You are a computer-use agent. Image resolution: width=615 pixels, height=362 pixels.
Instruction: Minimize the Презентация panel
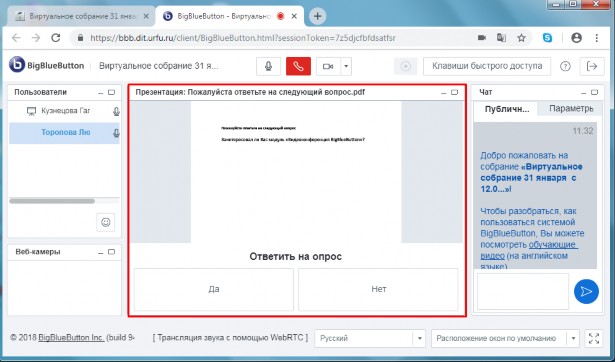coord(444,93)
